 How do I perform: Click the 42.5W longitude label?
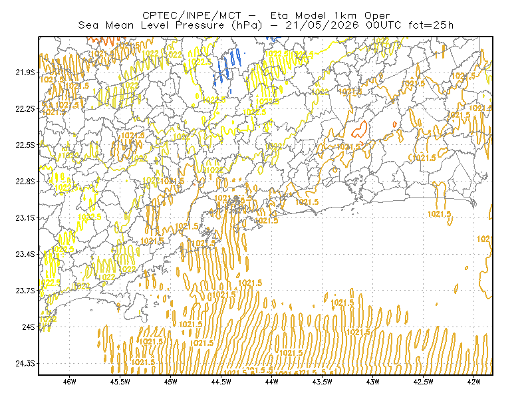[x=423, y=382]
